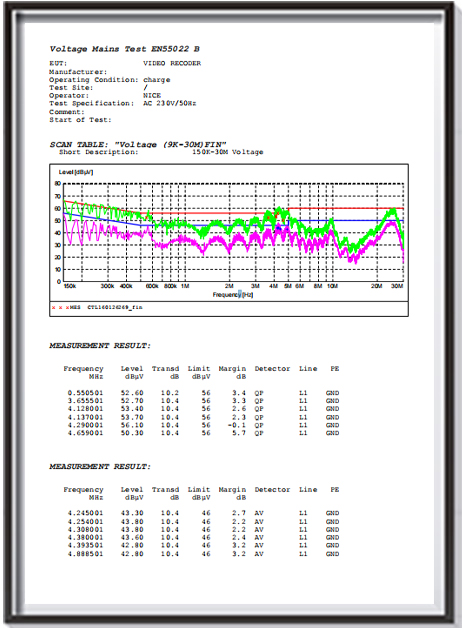Click the 'SCAN TABLE' heading text

(x=78, y=144)
